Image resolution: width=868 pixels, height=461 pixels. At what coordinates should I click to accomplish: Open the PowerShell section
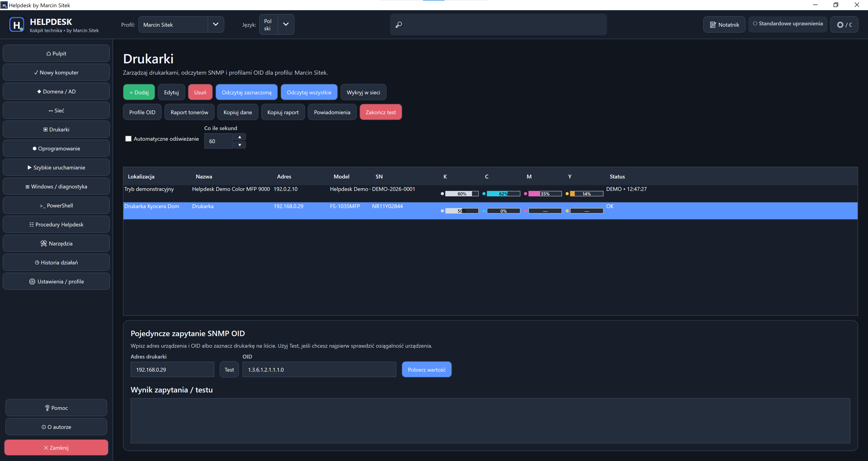click(56, 205)
